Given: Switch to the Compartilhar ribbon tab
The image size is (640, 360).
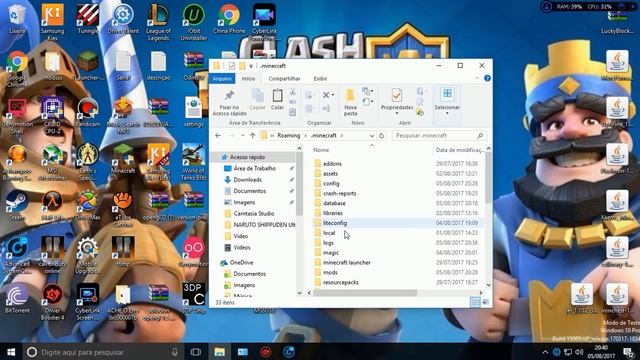Looking at the screenshot, I should coord(284,78).
